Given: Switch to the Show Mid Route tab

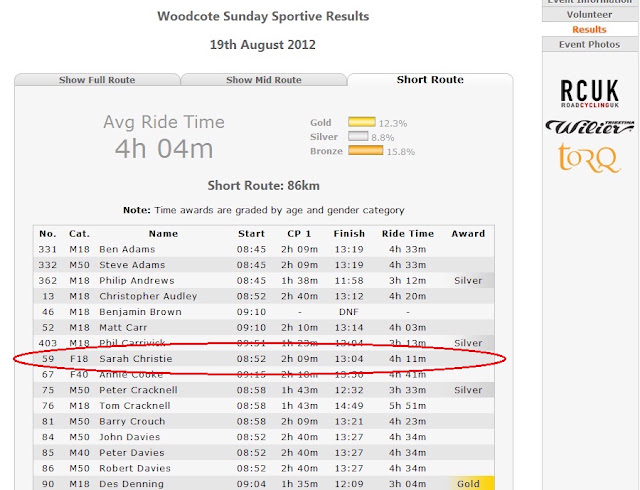Looking at the screenshot, I should (264, 80).
